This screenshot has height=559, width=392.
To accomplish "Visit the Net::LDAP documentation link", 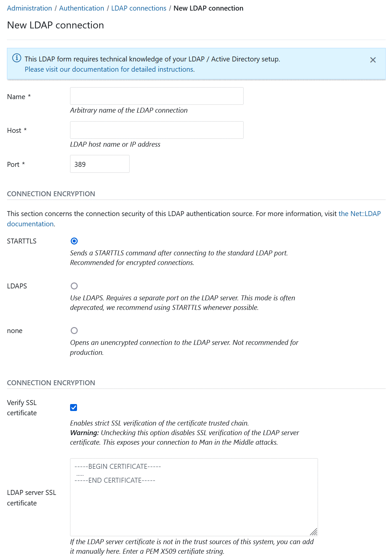I will 359,213.
